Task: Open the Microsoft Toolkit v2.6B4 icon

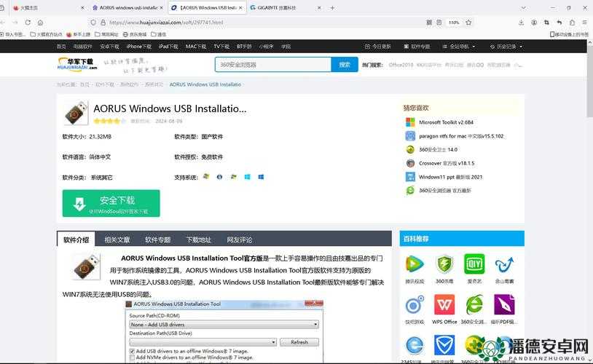Action: tap(410, 122)
